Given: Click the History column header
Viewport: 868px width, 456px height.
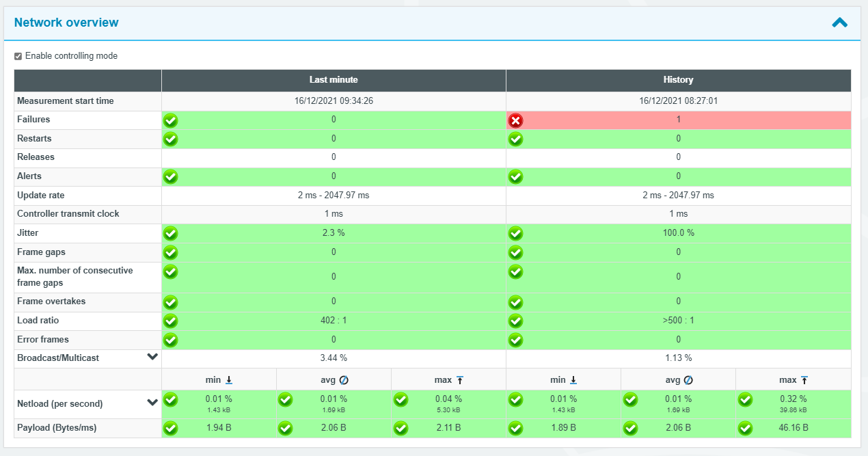Looking at the screenshot, I should coord(677,79).
